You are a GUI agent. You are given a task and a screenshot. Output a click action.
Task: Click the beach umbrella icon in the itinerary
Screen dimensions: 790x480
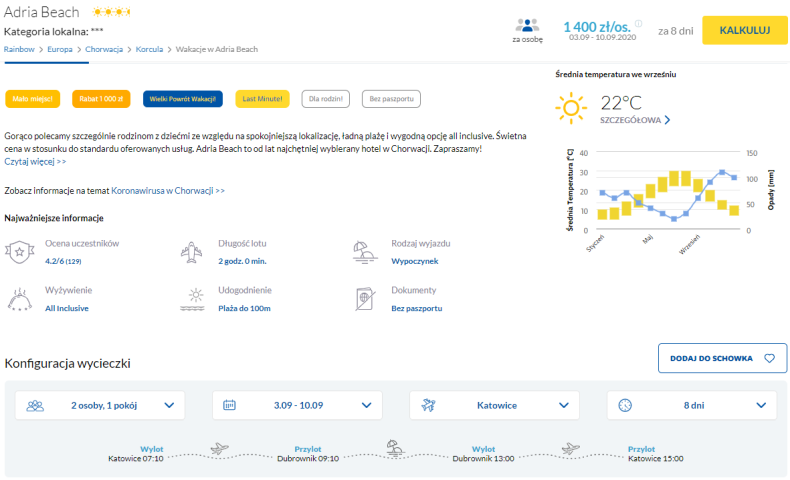[x=395, y=447]
